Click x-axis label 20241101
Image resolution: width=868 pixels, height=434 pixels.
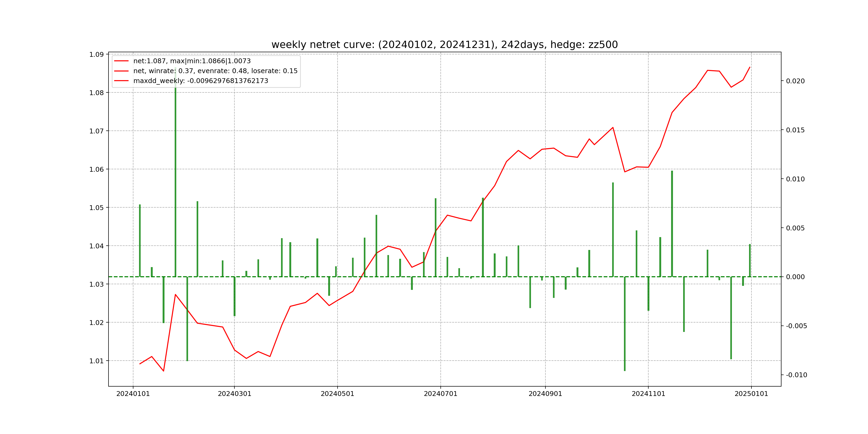tap(648, 394)
